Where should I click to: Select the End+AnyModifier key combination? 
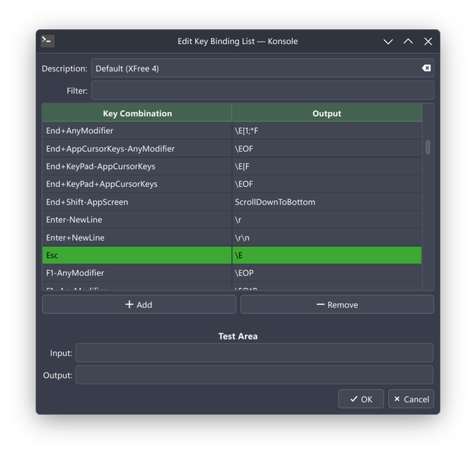coord(137,131)
